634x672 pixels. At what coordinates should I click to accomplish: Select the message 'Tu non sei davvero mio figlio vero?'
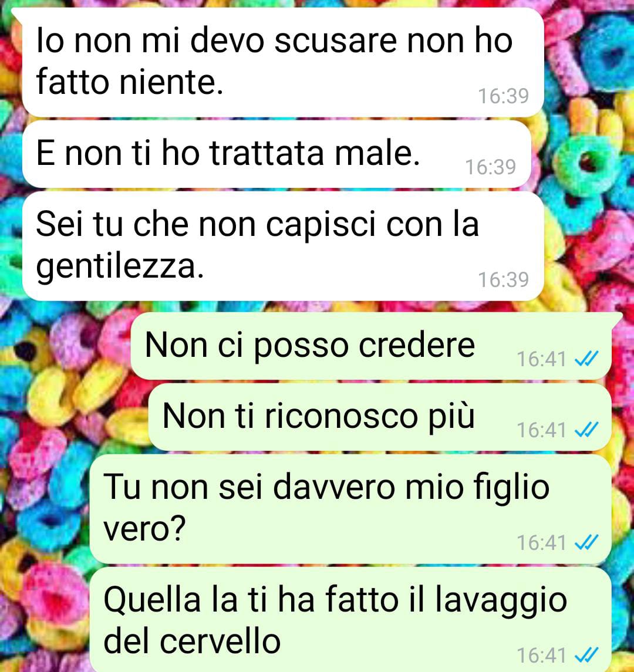(x=350, y=509)
